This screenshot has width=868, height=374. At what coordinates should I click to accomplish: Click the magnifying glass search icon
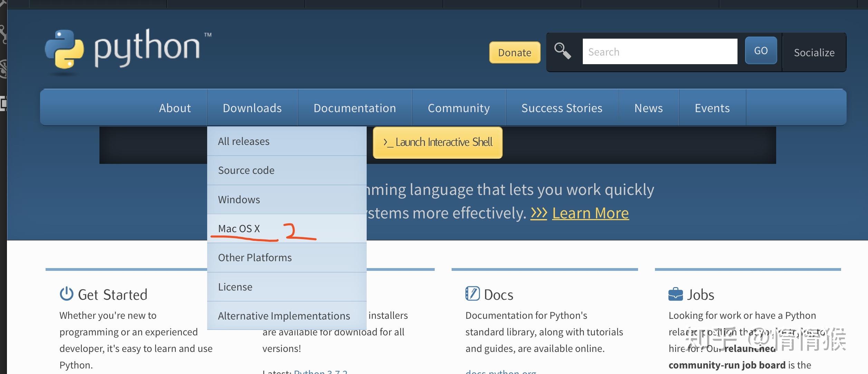(562, 51)
